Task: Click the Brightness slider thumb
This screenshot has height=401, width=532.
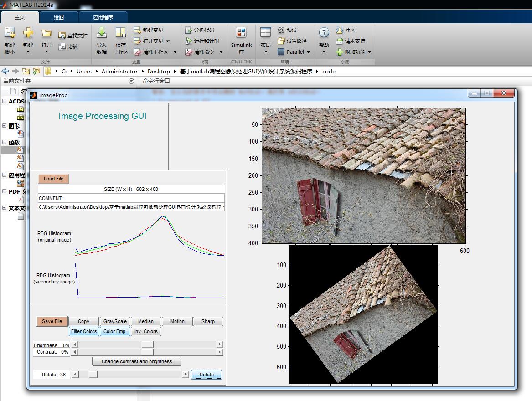Action: [x=147, y=344]
